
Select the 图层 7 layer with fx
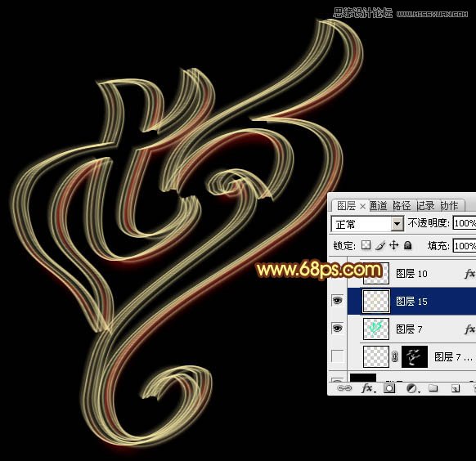(x=411, y=329)
